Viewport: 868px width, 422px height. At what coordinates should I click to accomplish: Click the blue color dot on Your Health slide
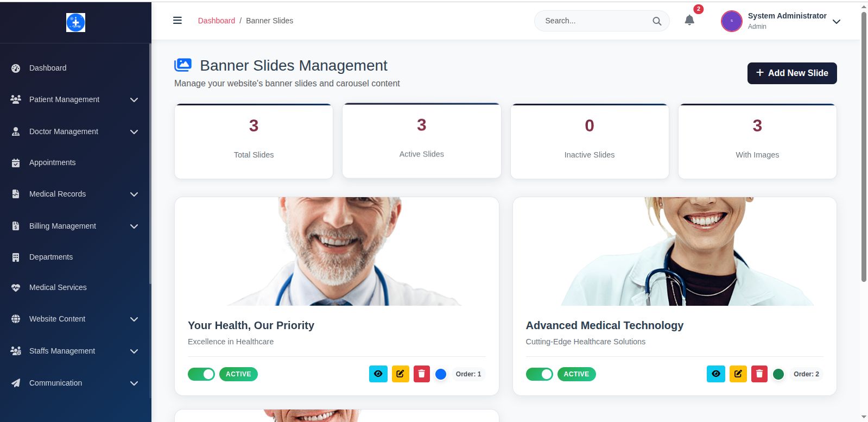(x=441, y=374)
